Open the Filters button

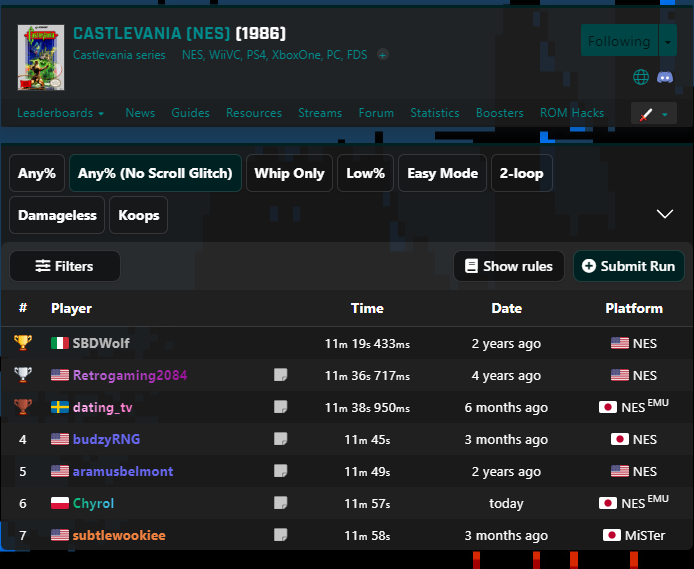[65, 266]
